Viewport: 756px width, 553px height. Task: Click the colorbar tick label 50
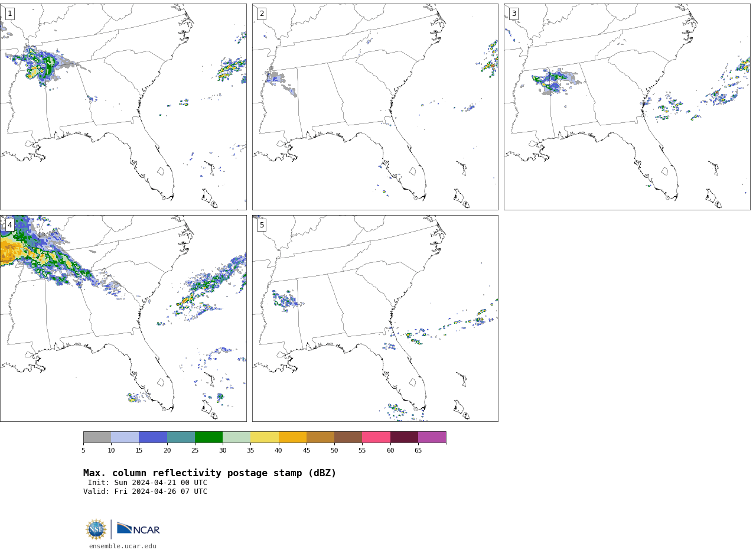[334, 451]
